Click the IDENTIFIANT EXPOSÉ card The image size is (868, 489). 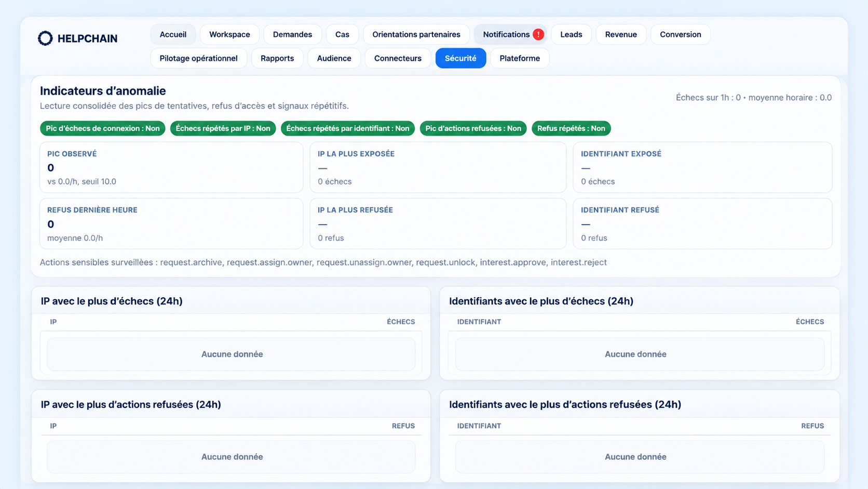click(702, 167)
